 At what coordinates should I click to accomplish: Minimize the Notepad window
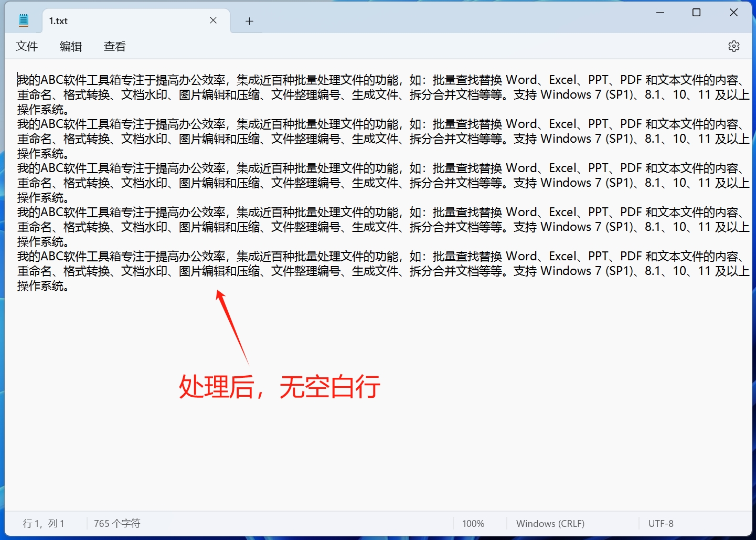[661, 13]
